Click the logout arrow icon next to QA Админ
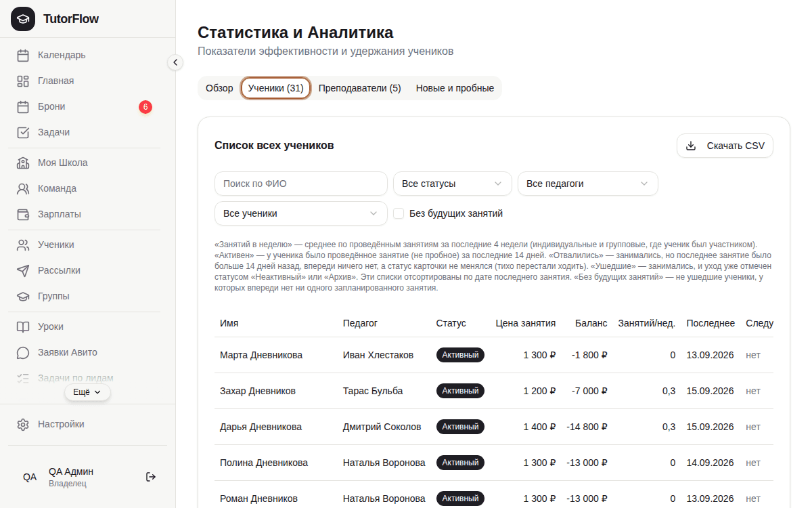This screenshot has width=812, height=508. (151, 477)
